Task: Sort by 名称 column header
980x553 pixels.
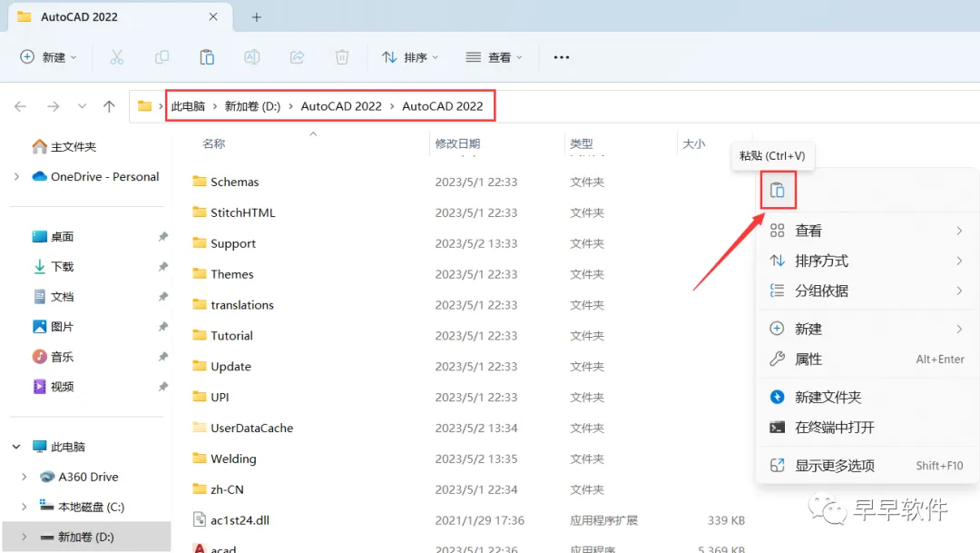Action: (214, 143)
